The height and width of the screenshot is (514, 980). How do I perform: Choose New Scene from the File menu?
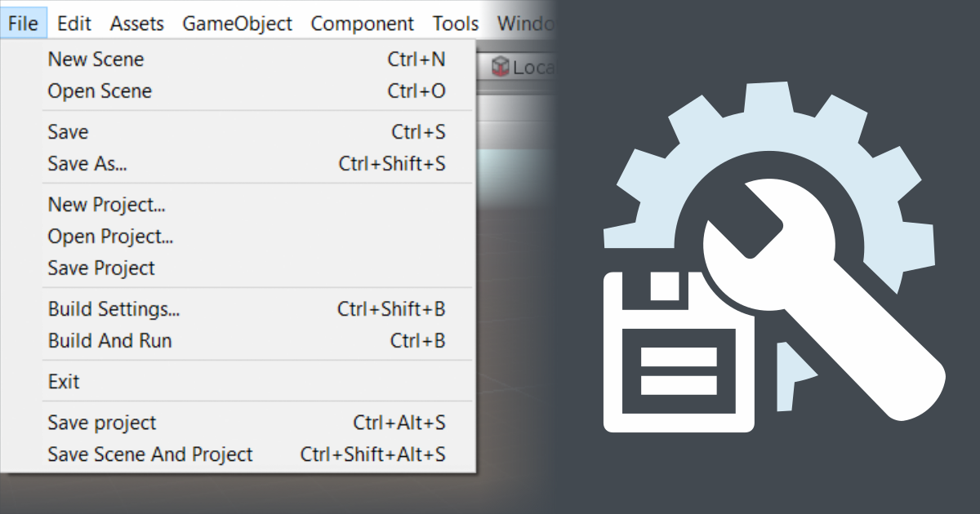coord(96,60)
